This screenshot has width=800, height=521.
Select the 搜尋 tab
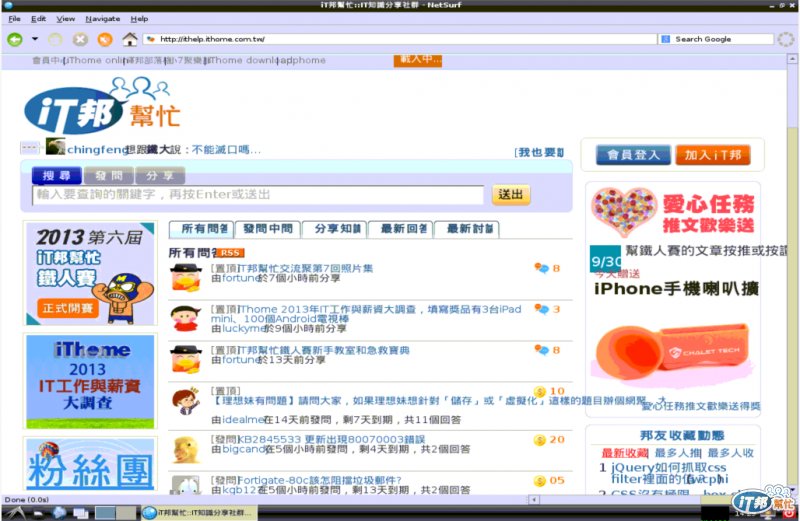click(57, 176)
